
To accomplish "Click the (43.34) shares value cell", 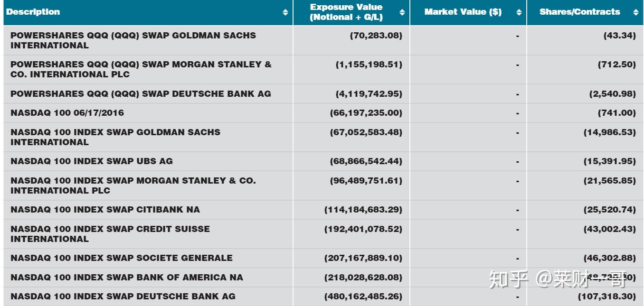I will pos(619,36).
